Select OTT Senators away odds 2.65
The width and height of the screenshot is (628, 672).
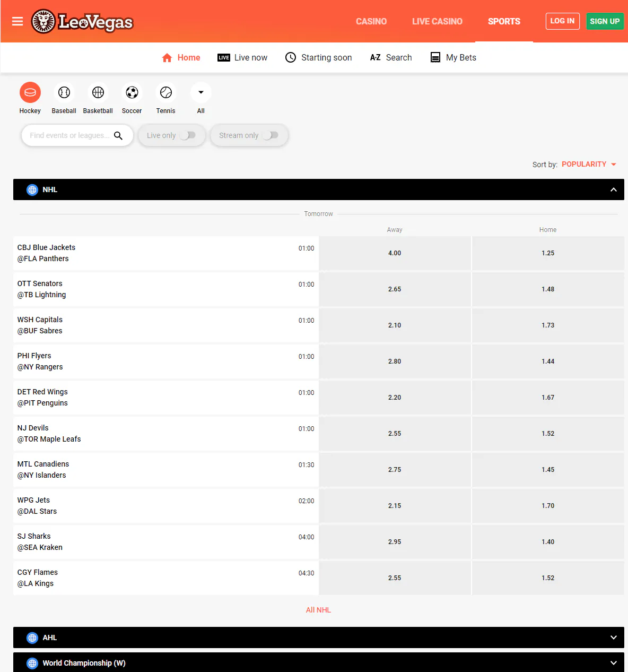coord(395,289)
